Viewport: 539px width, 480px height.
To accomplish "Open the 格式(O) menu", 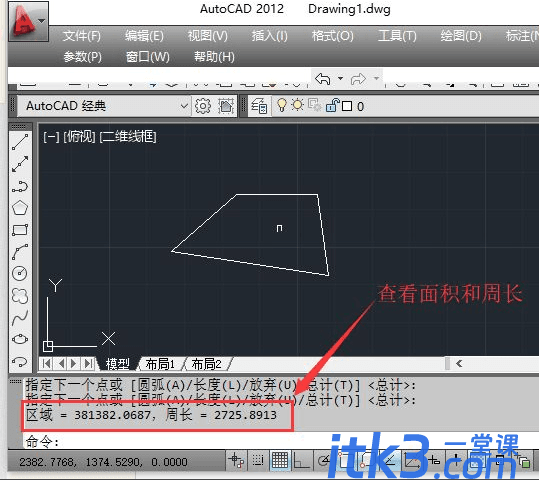I will 332,36.
